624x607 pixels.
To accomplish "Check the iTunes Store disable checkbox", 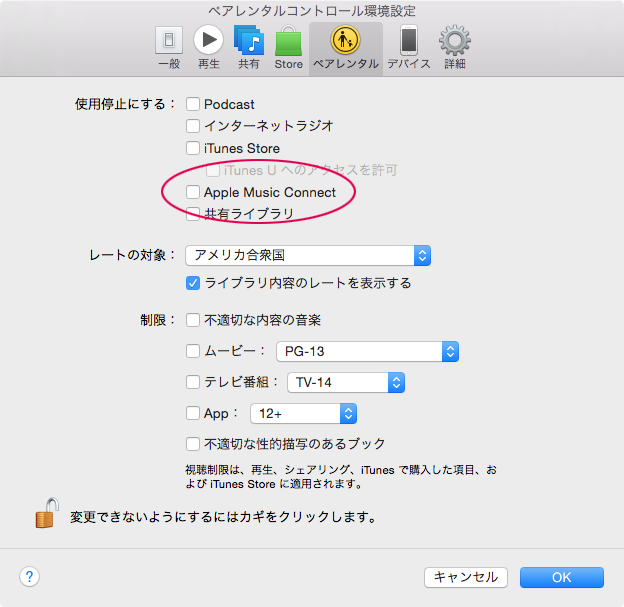I will pyautogui.click(x=193, y=148).
